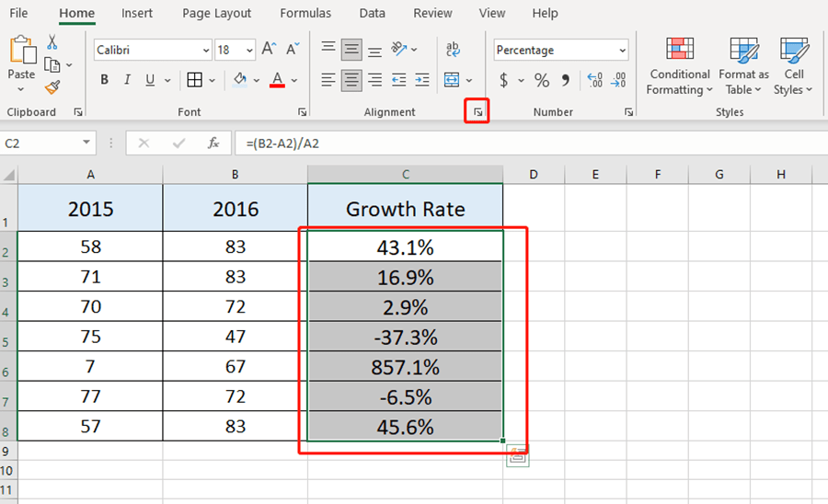Set Bottom Align vertical alignment
The height and width of the screenshot is (504, 828).
tap(375, 51)
